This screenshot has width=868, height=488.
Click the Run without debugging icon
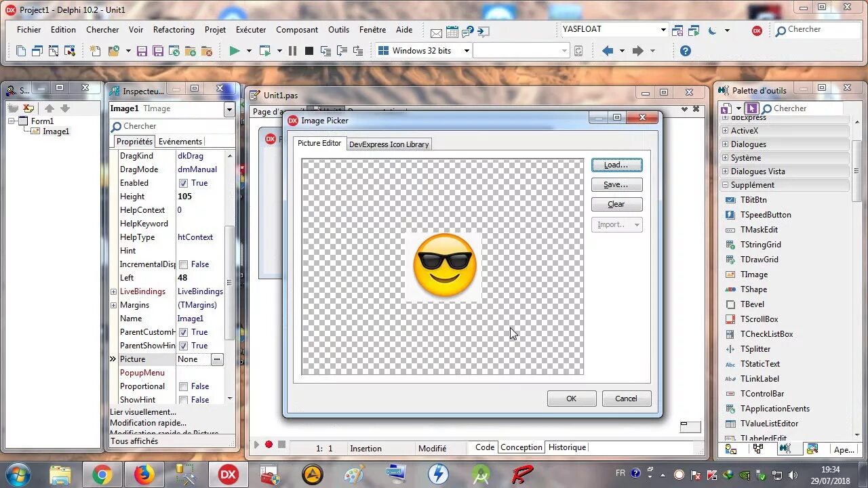(x=265, y=51)
